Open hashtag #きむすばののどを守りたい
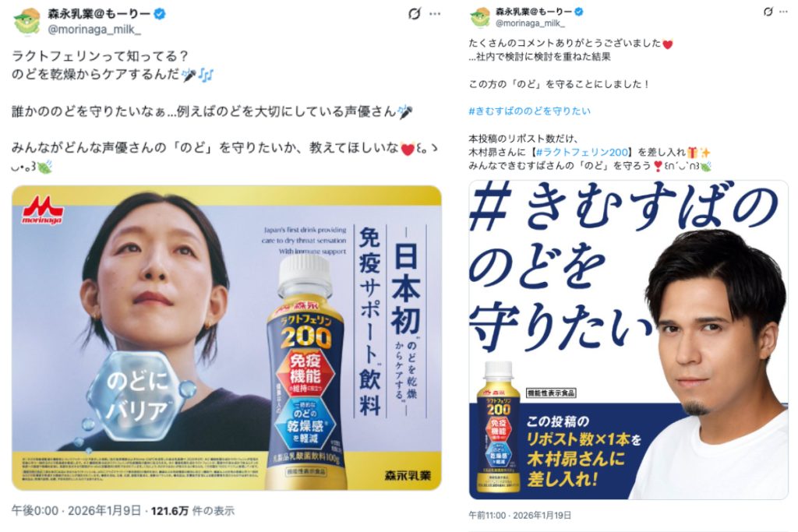The image size is (798, 532). [529, 111]
